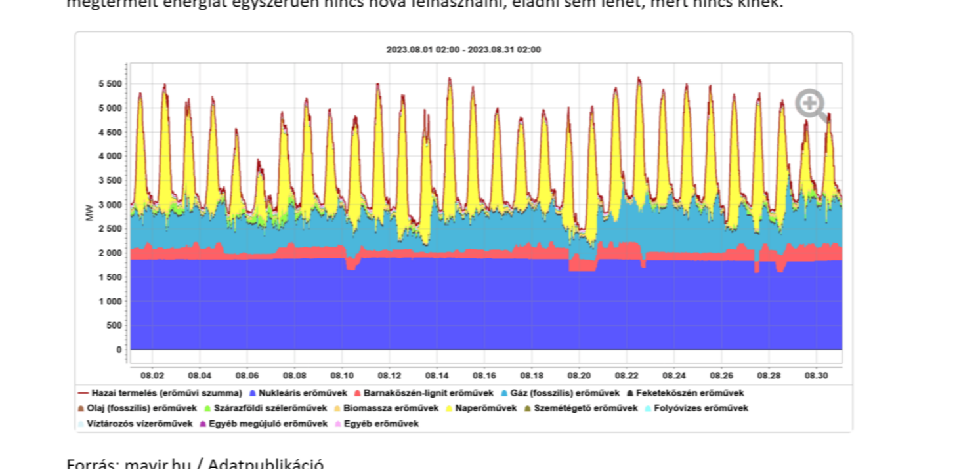Click the red Barnakőszén-lignit legend marker
Screen dimensions: 980x469
[x=358, y=394]
